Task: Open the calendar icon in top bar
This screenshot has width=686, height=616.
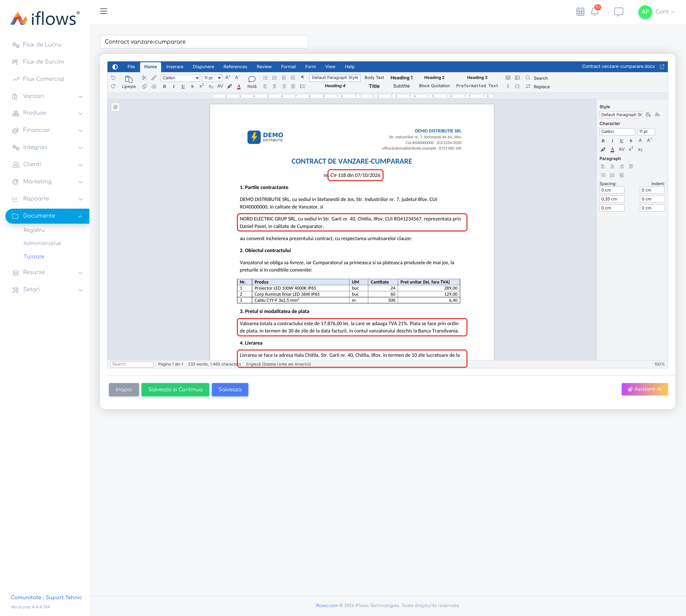Action: coord(580,11)
